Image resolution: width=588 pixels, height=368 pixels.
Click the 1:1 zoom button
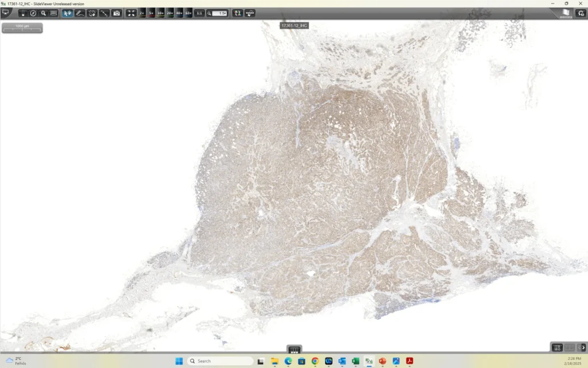click(199, 13)
